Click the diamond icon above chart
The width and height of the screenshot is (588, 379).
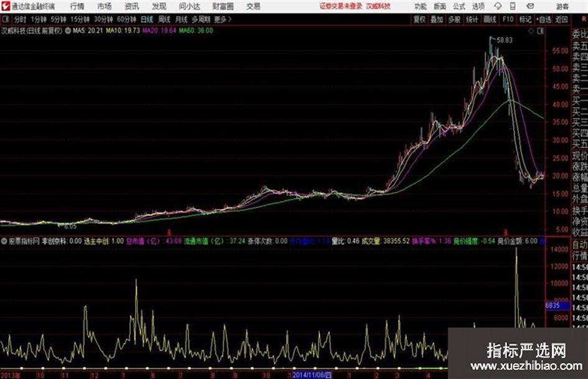point(531,31)
